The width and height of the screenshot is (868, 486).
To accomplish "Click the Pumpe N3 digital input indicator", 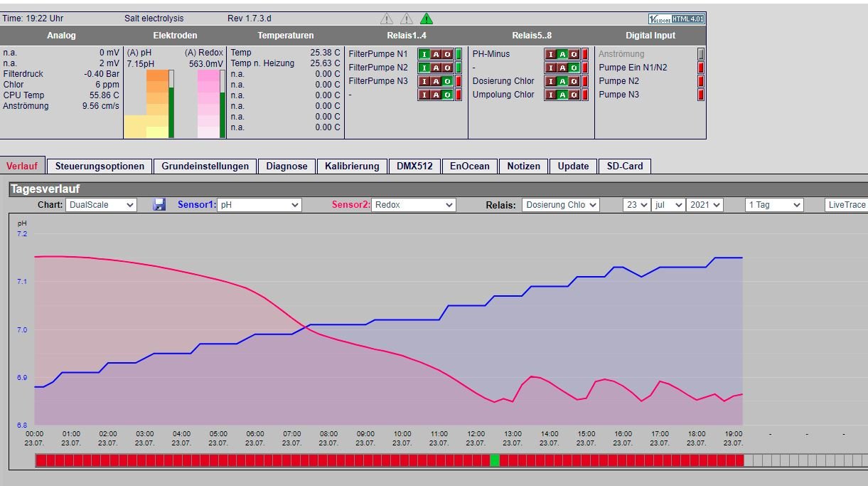I will pyautogui.click(x=701, y=95).
